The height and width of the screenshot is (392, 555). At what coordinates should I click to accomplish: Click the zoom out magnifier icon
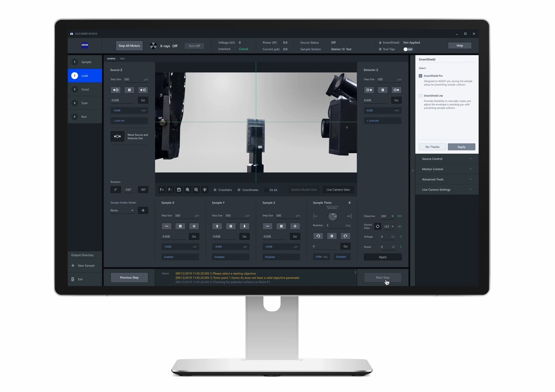pyautogui.click(x=196, y=190)
